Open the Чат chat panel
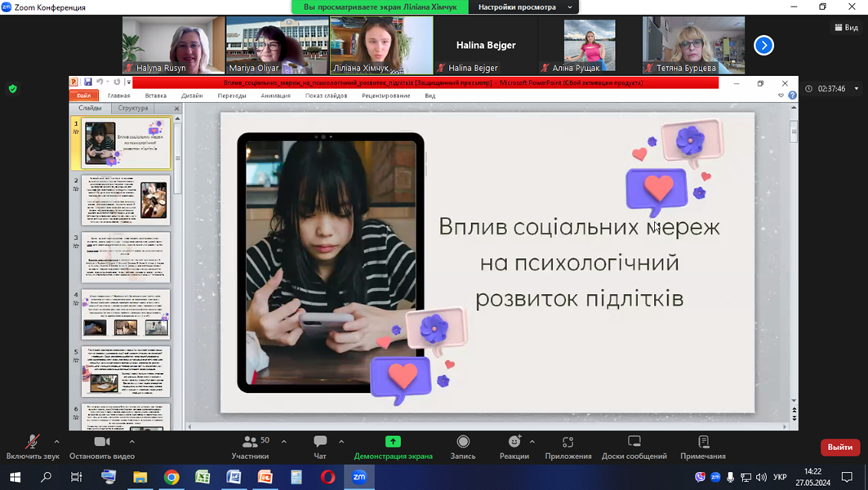Screen dimensions: 868x490 point(320,442)
